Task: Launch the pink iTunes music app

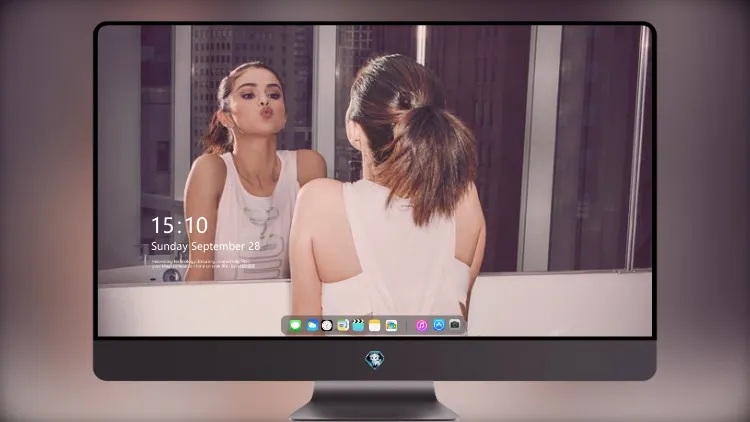Action: [x=421, y=325]
